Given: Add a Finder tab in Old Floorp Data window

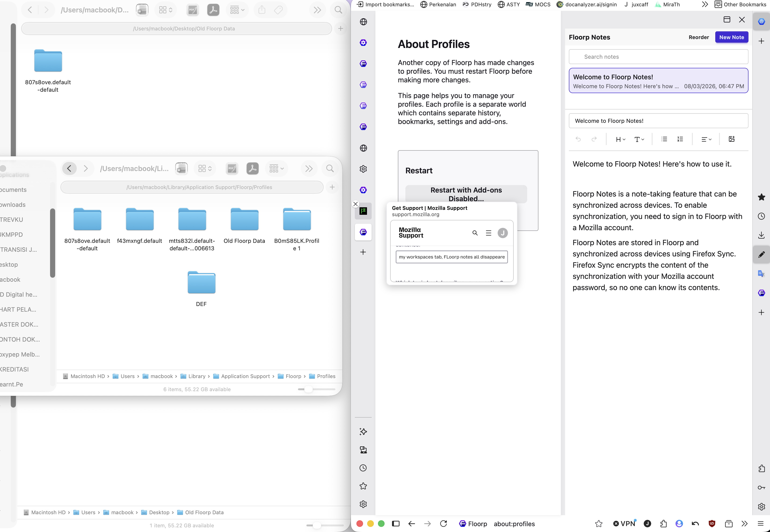Looking at the screenshot, I should pos(341,28).
